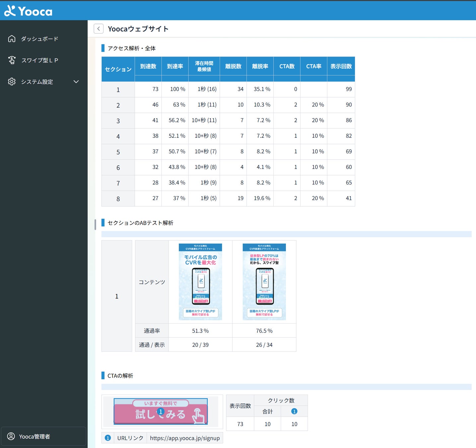Image resolution: width=476 pixels, height=448 pixels.
Task: Click the 19.6 % exit rate cell
Action: pos(260,198)
